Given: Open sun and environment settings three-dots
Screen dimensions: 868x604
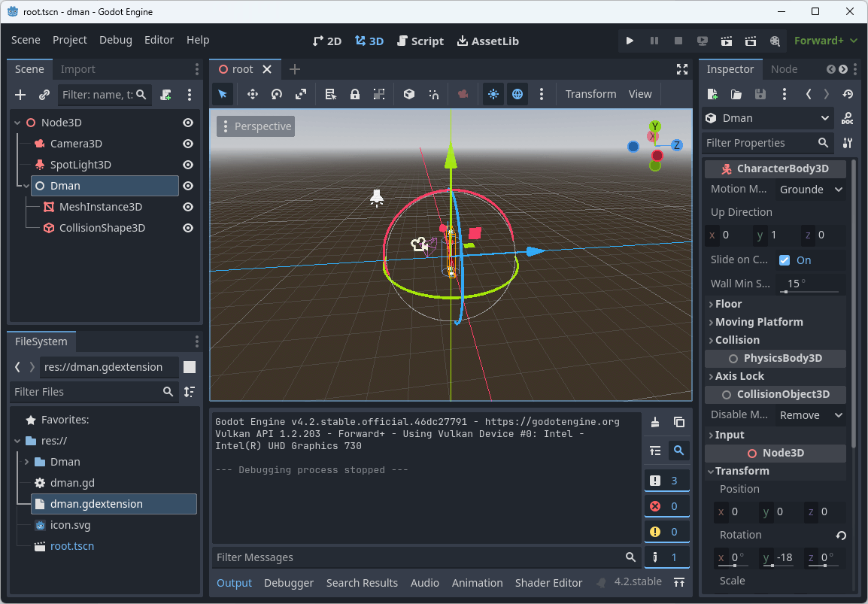Looking at the screenshot, I should [x=542, y=94].
